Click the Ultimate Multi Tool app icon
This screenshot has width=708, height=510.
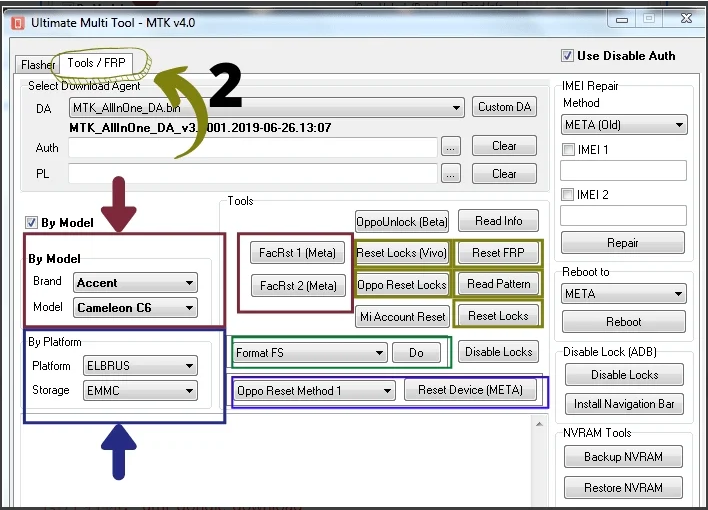point(18,23)
